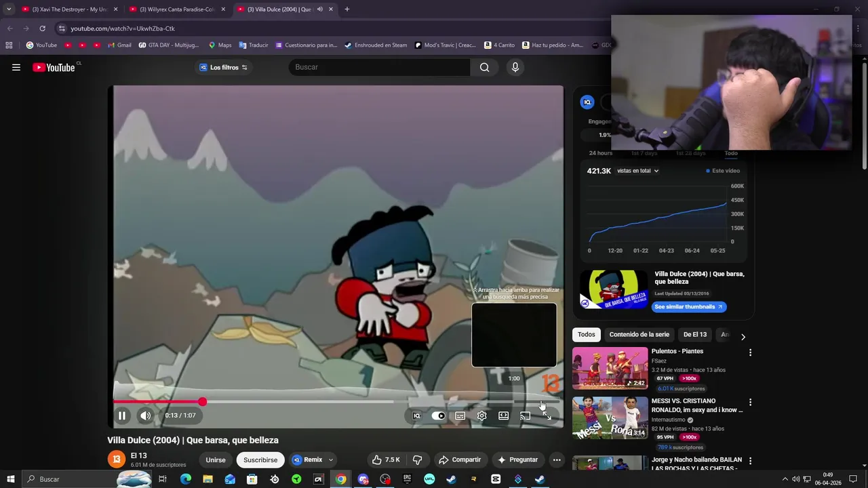Focus the YouTube Buscar search box
The width and height of the screenshot is (868, 488).
coord(379,67)
